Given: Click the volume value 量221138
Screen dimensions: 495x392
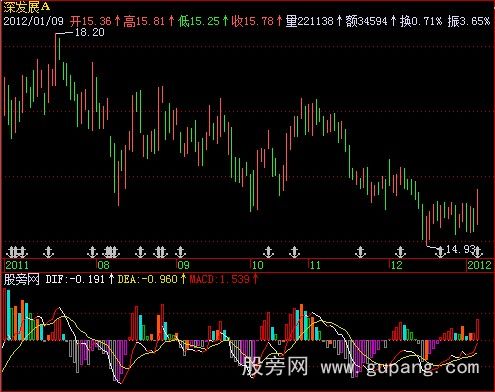Looking at the screenshot, I should 310,21.
